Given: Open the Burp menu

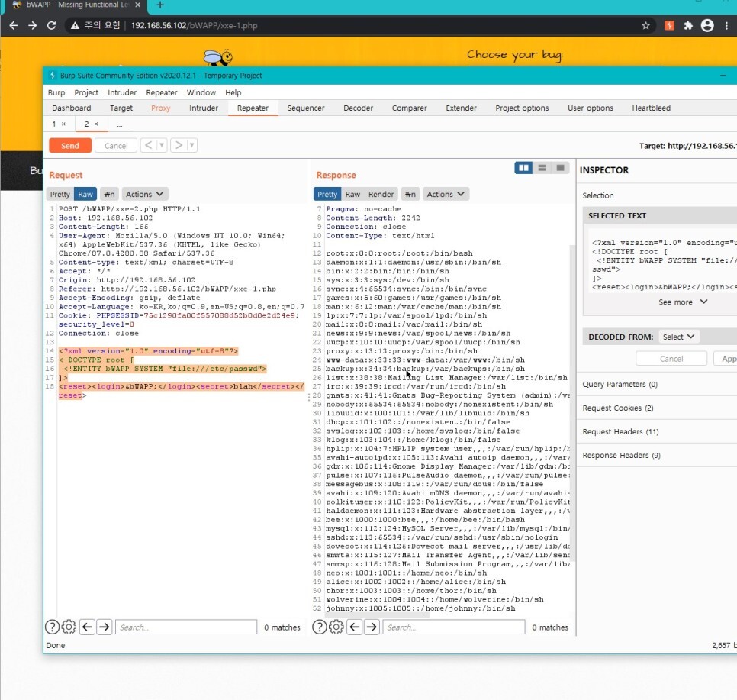Looking at the screenshot, I should click(x=56, y=92).
